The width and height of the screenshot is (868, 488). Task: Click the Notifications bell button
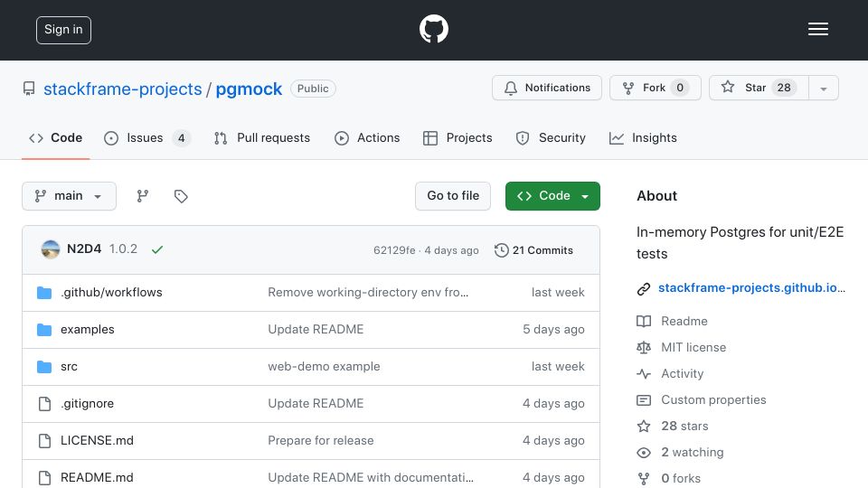coord(546,88)
